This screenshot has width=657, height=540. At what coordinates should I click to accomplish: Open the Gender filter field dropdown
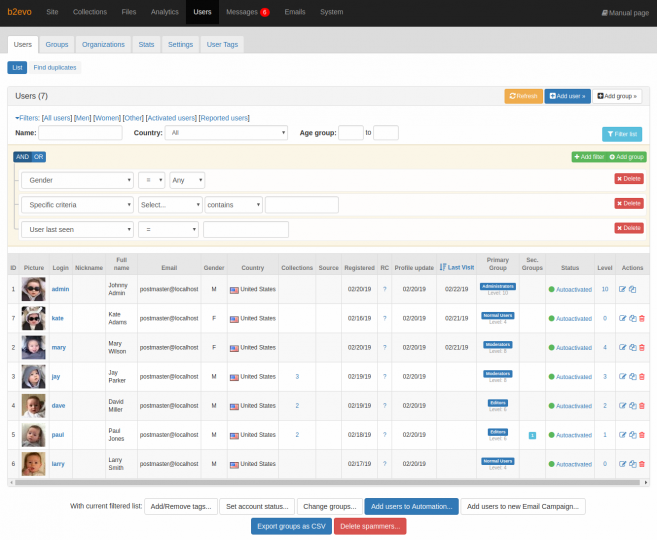tap(78, 180)
